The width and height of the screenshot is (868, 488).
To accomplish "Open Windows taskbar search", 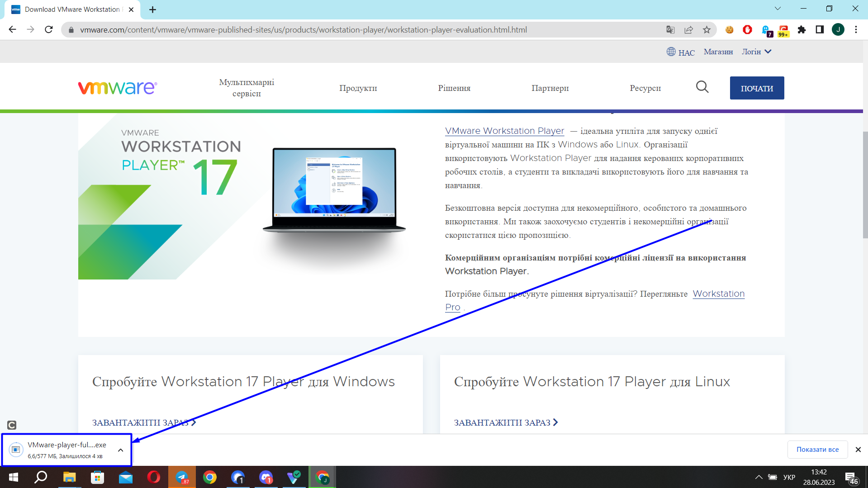I will [41, 477].
